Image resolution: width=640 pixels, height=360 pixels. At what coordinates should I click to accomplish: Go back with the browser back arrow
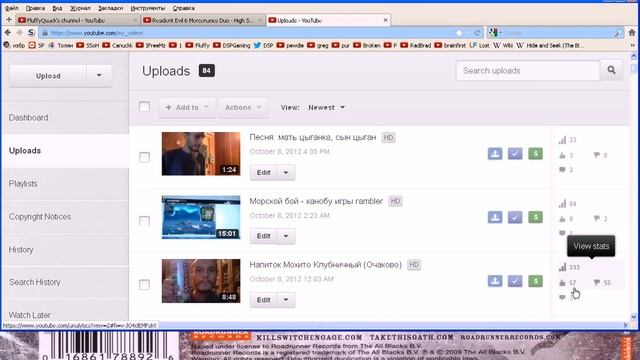(x=8, y=33)
